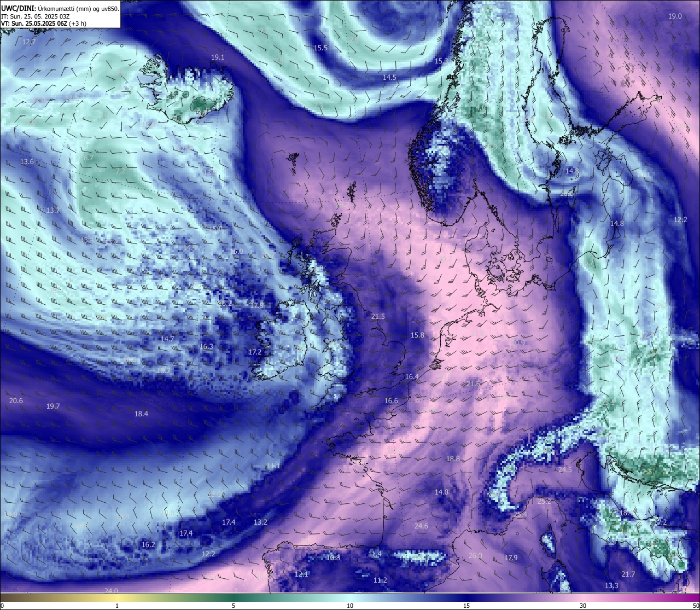
Task: Click the 25.2 value label
Action: tap(544, 502)
